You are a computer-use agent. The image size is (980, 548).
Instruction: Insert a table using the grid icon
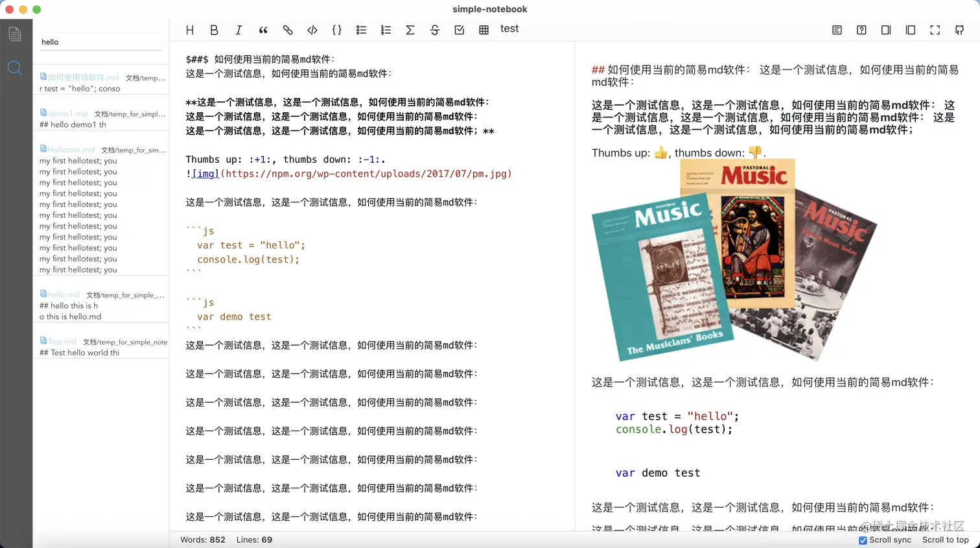tap(484, 30)
